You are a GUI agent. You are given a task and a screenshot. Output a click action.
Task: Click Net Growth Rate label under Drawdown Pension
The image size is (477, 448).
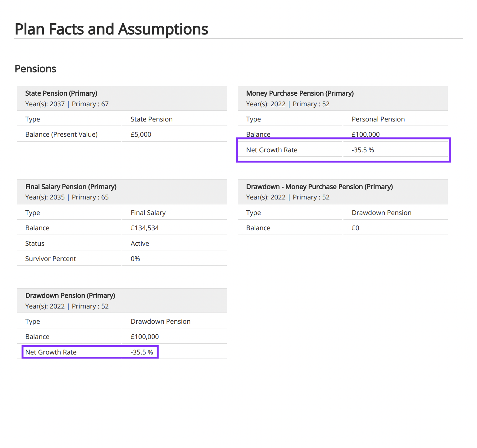click(x=51, y=352)
